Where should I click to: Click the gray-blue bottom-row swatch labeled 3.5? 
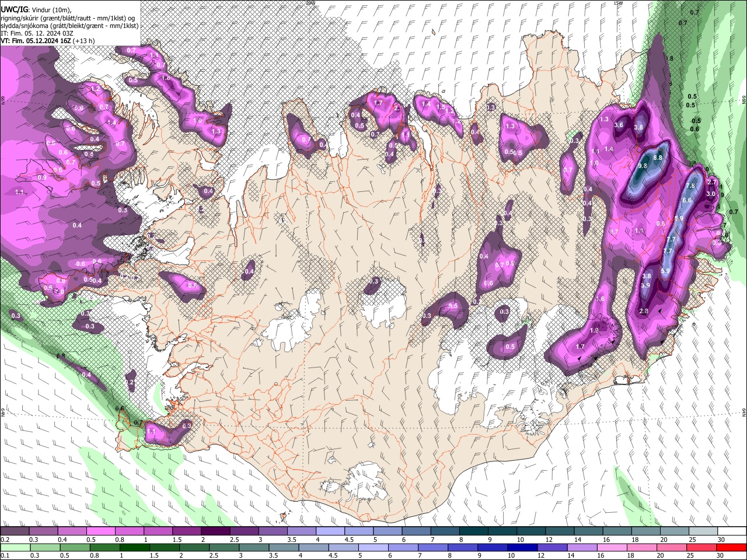coord(284,547)
